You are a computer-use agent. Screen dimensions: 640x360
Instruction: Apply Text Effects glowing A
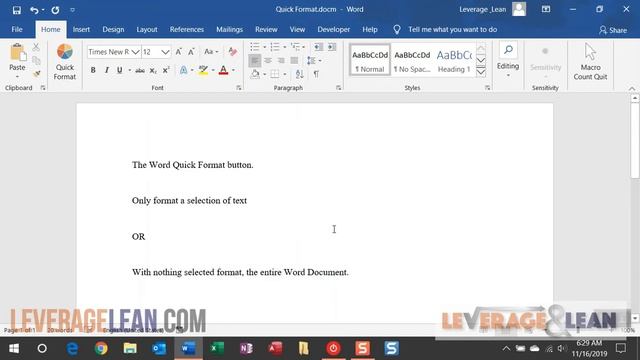[184, 70]
